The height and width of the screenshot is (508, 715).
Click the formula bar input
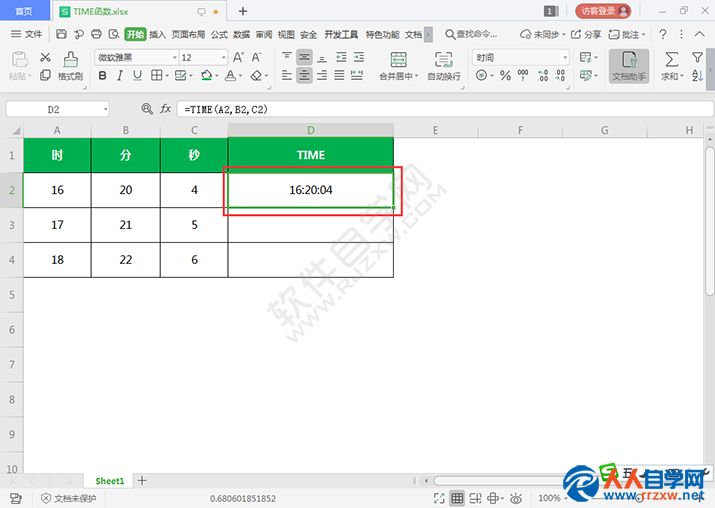pyautogui.click(x=445, y=109)
